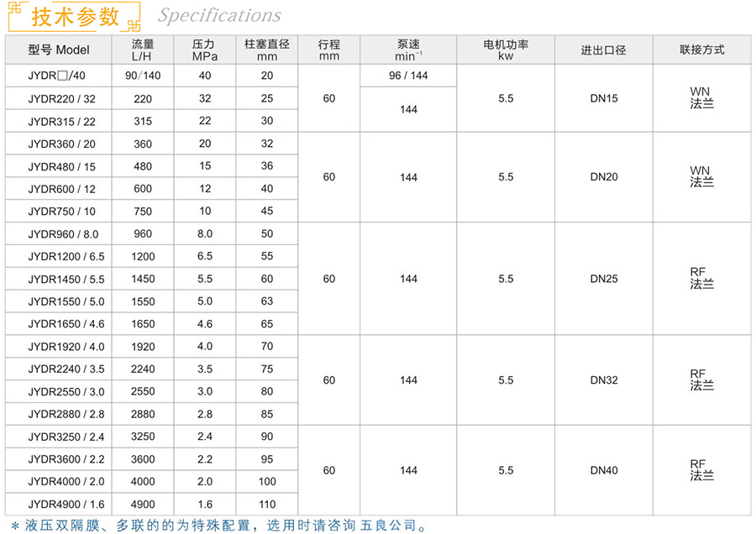Screen dimensions: 756x534
Task: Click the DN40 port size cell
Action: tap(603, 470)
